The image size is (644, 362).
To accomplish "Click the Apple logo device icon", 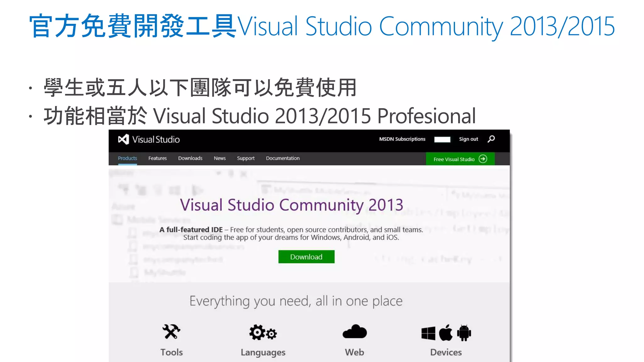I will [x=446, y=332].
